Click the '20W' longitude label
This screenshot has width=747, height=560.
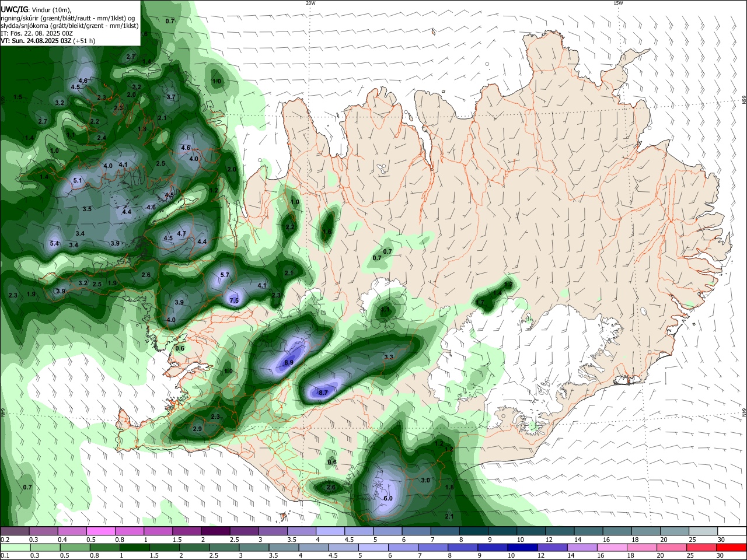tap(310, 3)
